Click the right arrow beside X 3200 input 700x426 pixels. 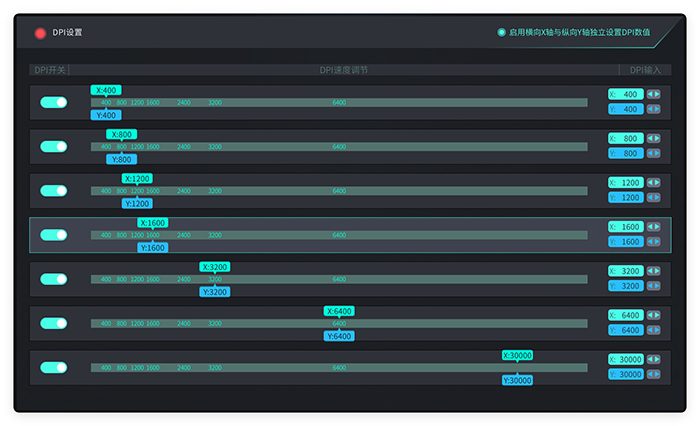(657, 271)
